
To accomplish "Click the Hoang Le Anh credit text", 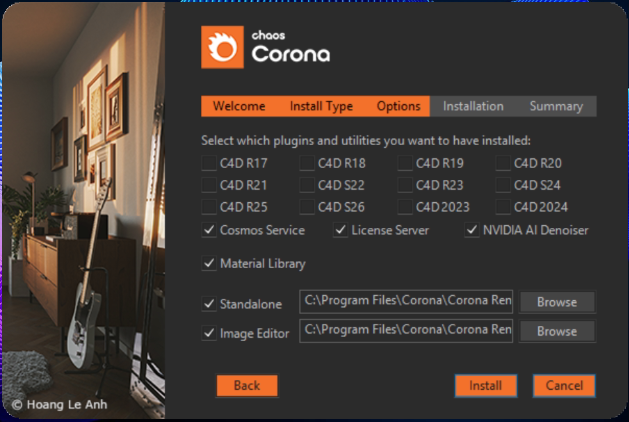I will [59, 404].
